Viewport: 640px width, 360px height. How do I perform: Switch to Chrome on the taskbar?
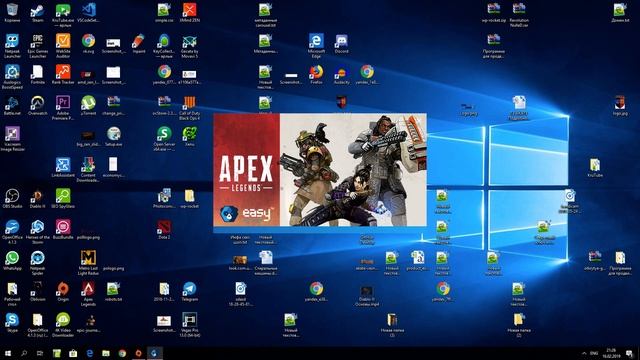point(122,353)
